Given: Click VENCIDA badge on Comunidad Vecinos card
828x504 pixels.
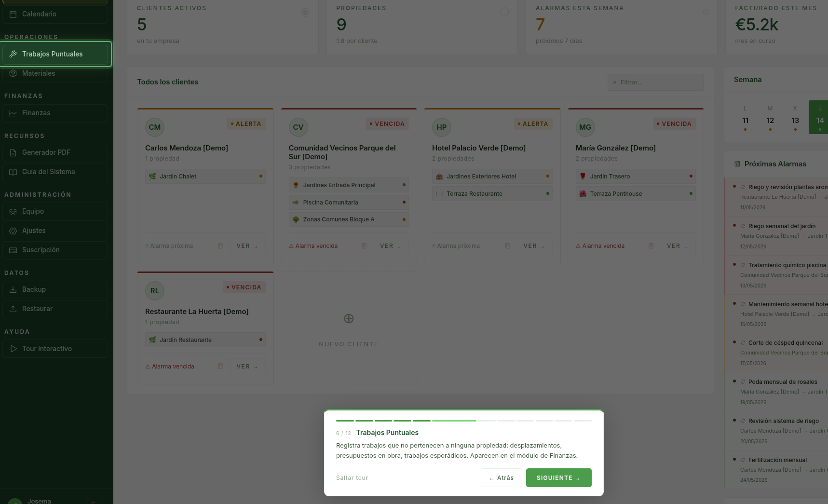Looking at the screenshot, I should pyautogui.click(x=387, y=124).
